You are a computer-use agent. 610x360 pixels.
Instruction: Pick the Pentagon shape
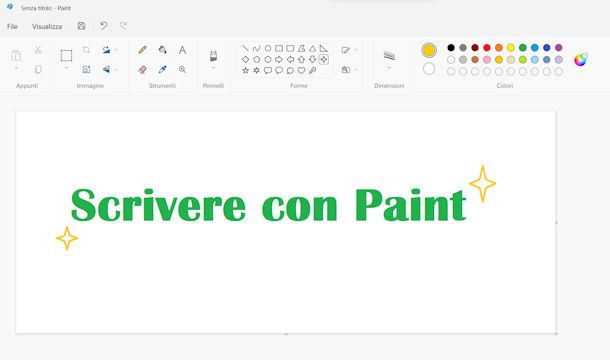[256, 60]
